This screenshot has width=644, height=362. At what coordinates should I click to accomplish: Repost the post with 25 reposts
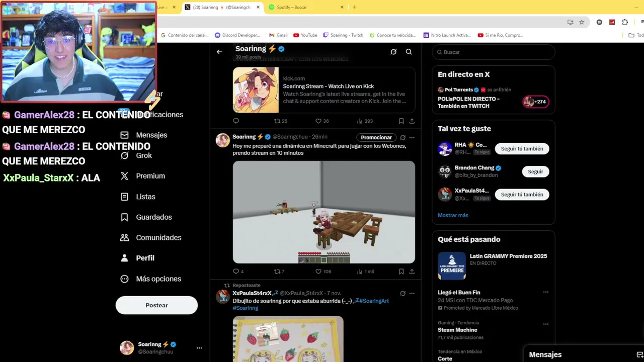tap(280, 121)
